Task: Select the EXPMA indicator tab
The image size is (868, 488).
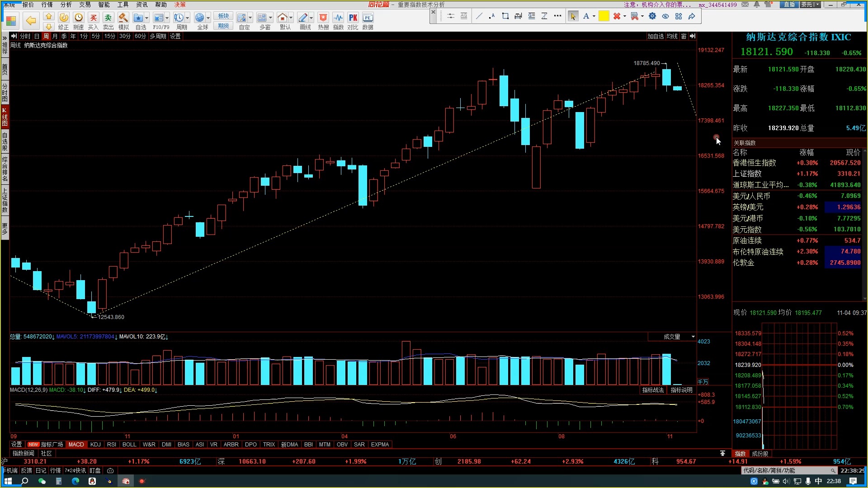Action: [380, 445]
